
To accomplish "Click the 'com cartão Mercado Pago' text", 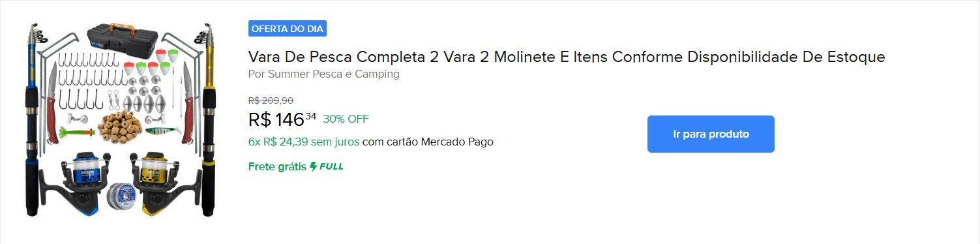I will coord(428,142).
